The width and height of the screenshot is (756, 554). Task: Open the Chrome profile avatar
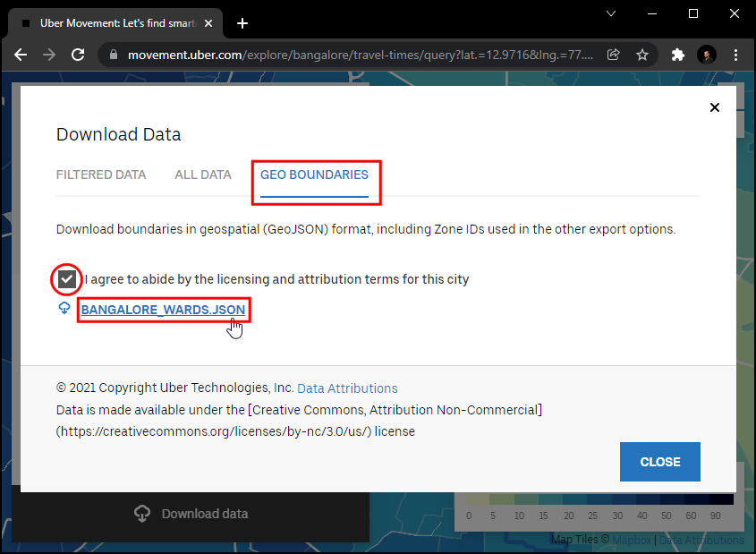(x=707, y=55)
